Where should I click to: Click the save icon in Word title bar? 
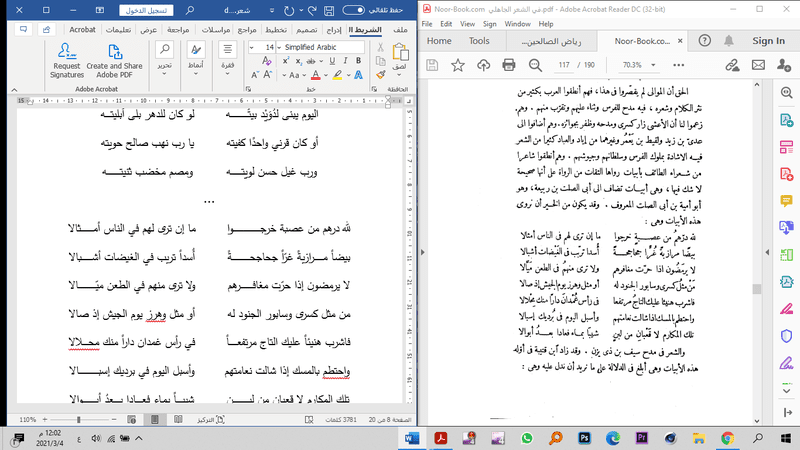[329, 10]
